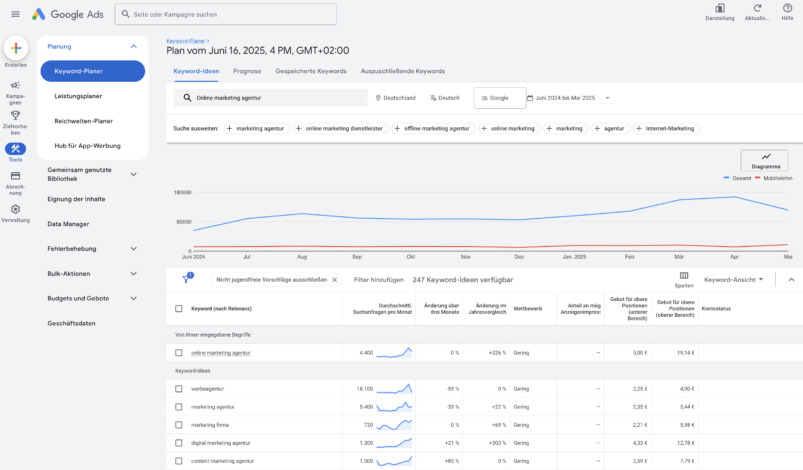Image resolution: width=803 pixels, height=470 pixels.
Task: Switch to the Prognose tab
Action: pyautogui.click(x=247, y=71)
